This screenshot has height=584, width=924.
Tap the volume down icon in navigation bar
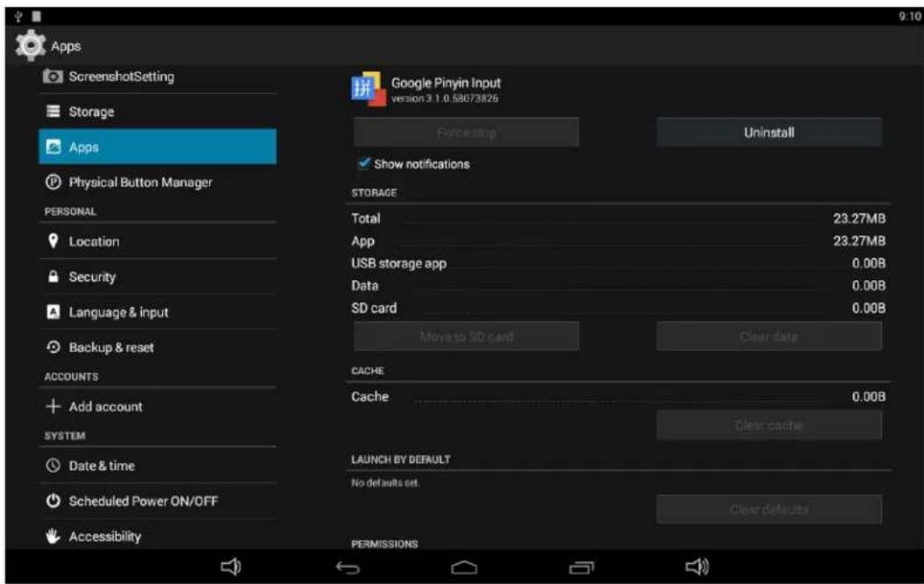coord(231,567)
